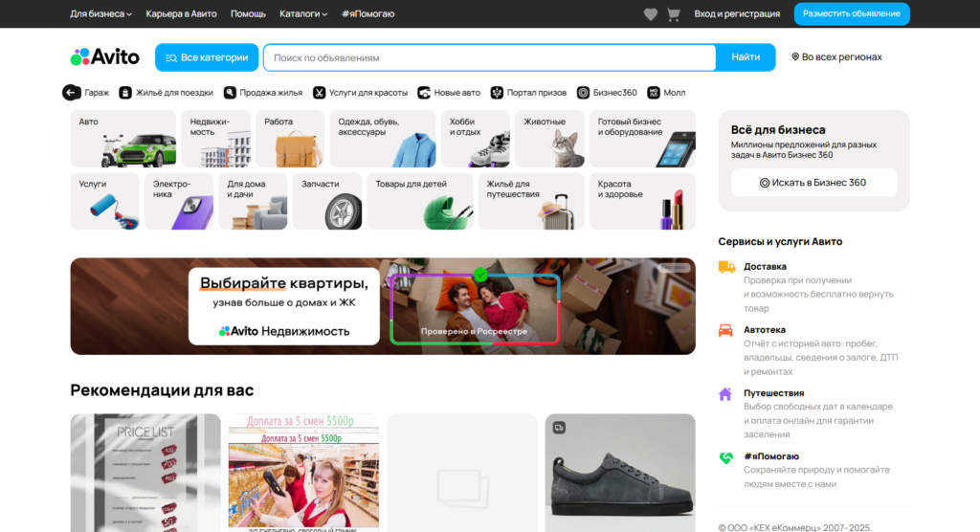Viewport: 980px width, 532px height.
Task: Select the Гараж quick link
Action: tap(97, 93)
